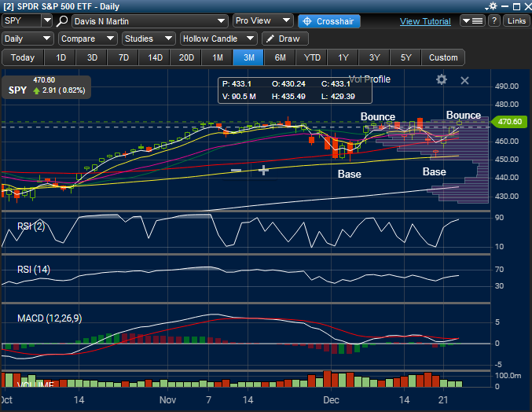Select the Today range tab
The width and height of the screenshot is (532, 412).
pos(23,57)
